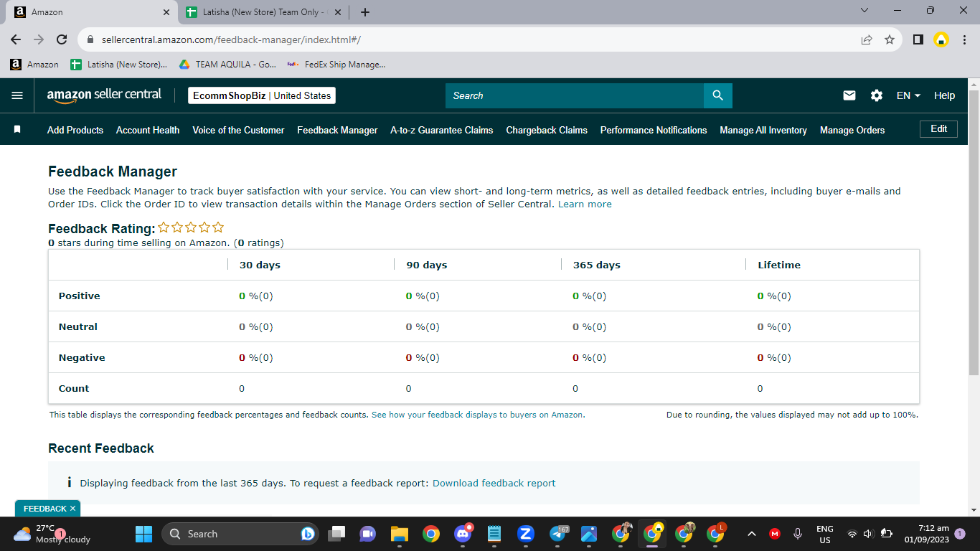This screenshot has width=980, height=551.
Task: Click the Windows taskbar search box
Action: pyautogui.click(x=240, y=534)
